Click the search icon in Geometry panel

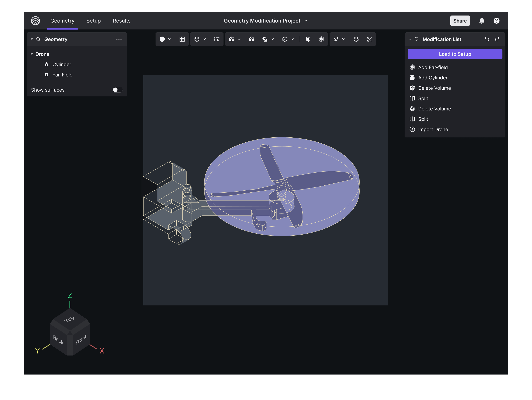(x=38, y=39)
